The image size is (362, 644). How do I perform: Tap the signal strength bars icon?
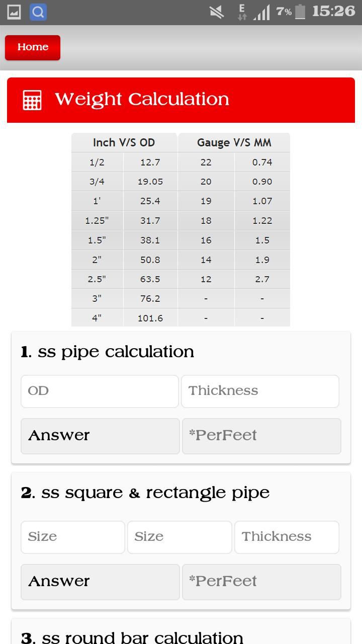[x=261, y=12]
